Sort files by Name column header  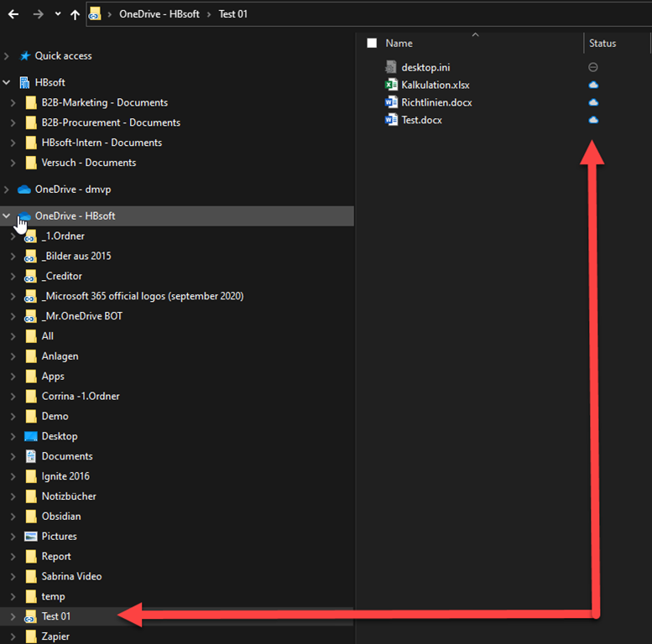(399, 44)
